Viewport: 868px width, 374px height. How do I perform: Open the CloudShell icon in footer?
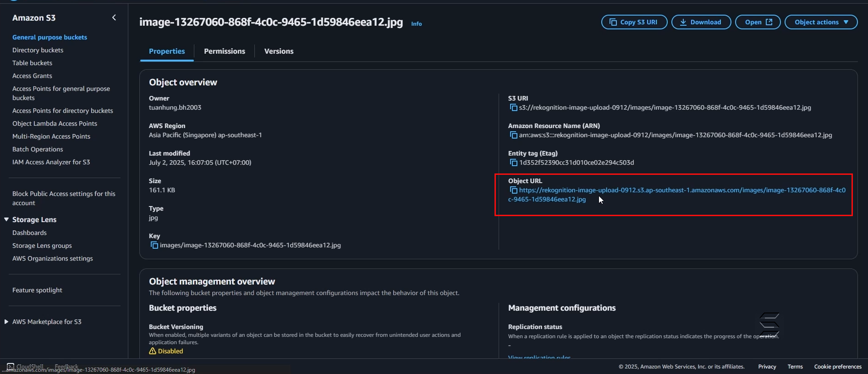[11, 366]
